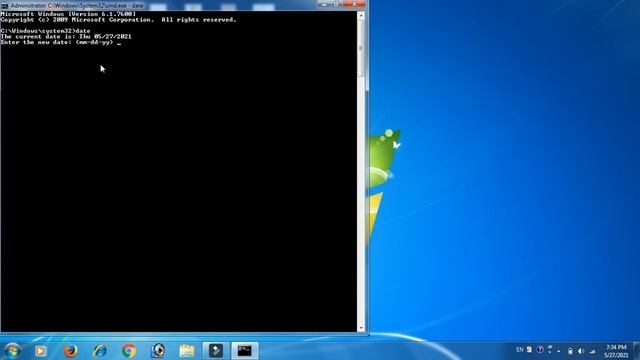The height and width of the screenshot is (360, 640).
Task: Click the 'The current date is' line
Action: [x=66, y=36]
